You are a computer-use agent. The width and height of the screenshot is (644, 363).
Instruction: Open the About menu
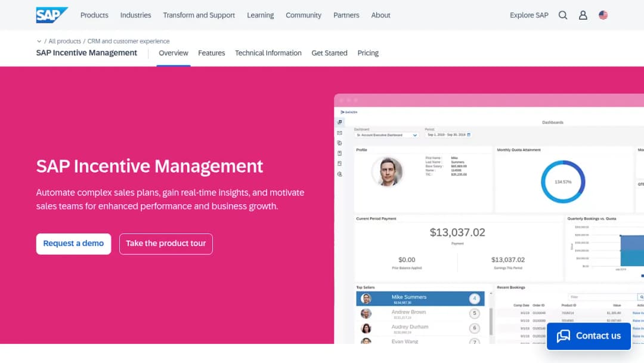click(x=380, y=15)
